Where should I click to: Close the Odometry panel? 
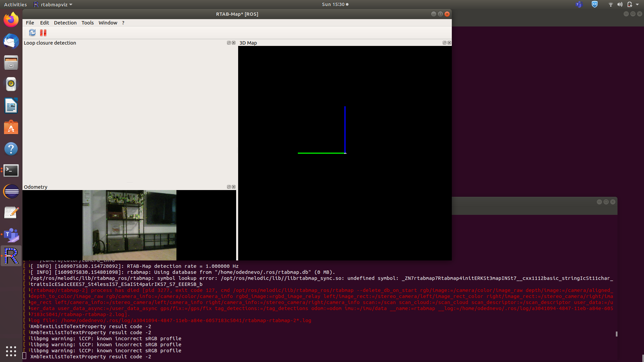click(x=234, y=187)
